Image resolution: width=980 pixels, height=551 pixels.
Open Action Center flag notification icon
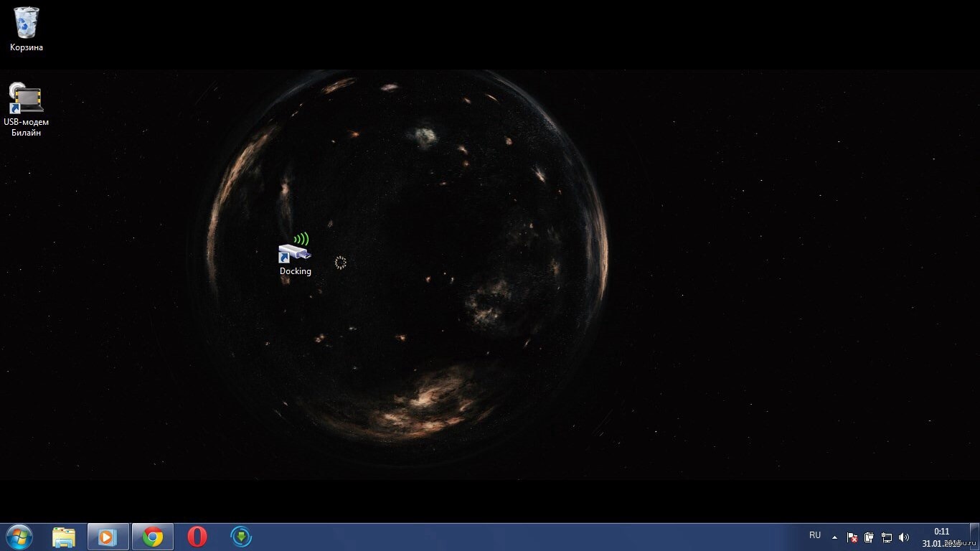coord(852,537)
